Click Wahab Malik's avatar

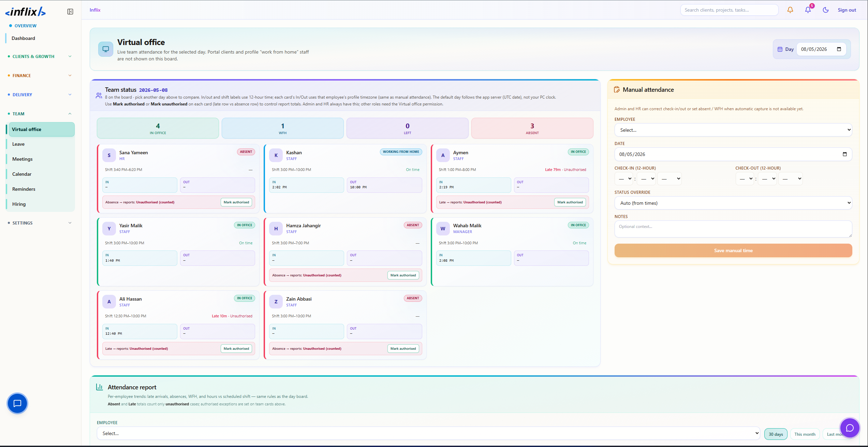443,229
